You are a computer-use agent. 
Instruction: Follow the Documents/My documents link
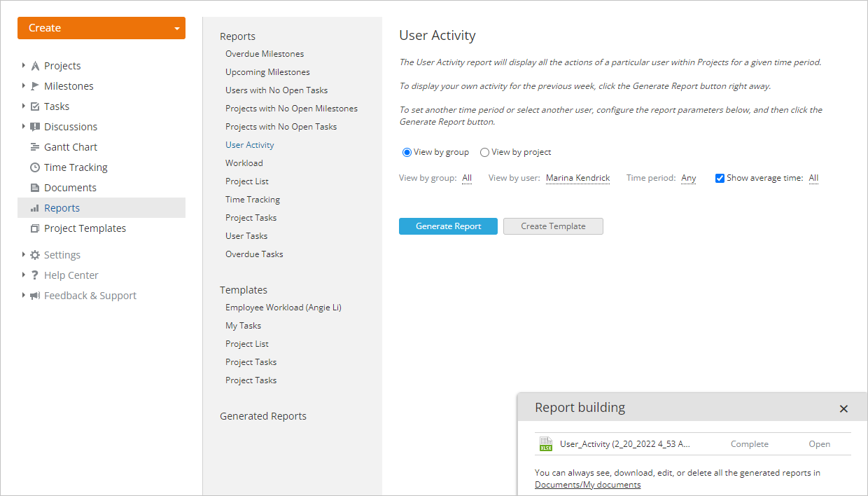tap(587, 485)
